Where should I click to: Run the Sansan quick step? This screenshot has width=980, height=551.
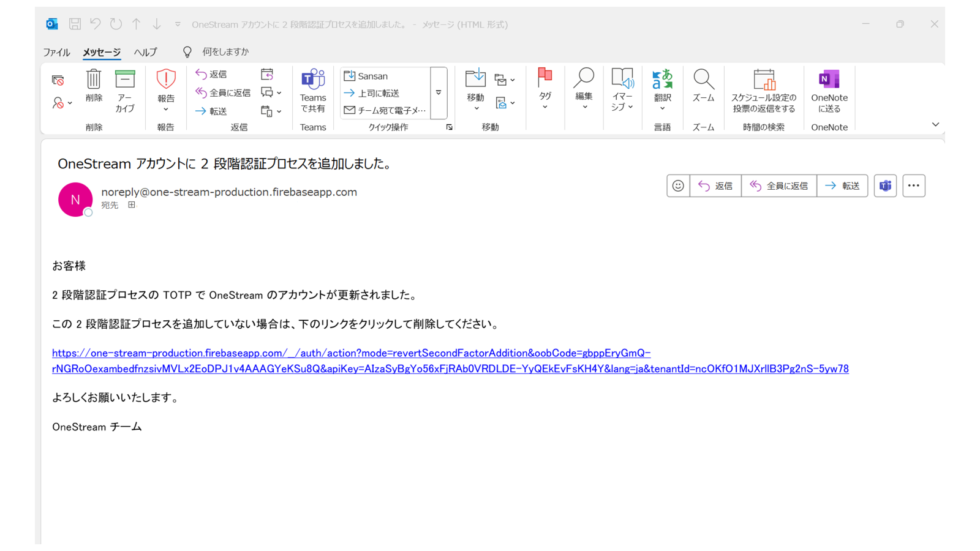tap(371, 75)
